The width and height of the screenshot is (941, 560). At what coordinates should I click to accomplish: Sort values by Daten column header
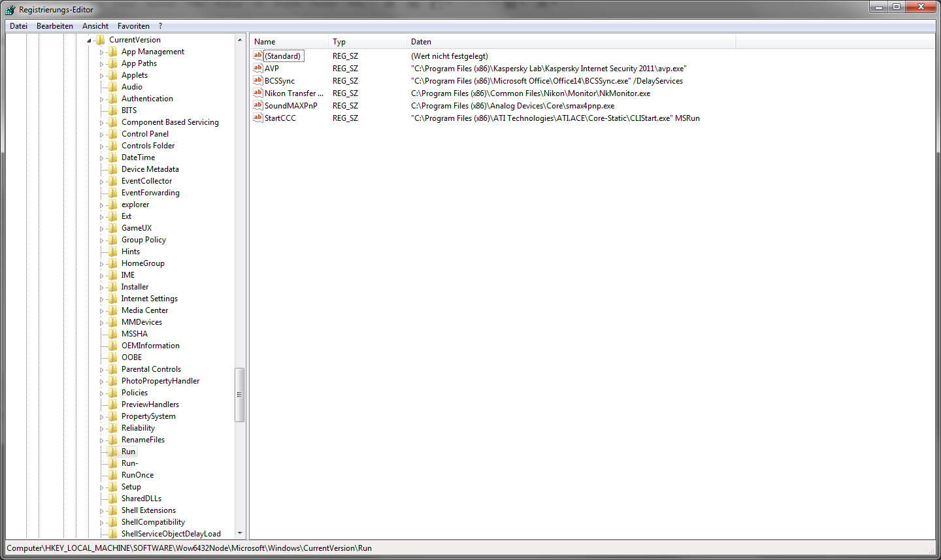tap(571, 42)
